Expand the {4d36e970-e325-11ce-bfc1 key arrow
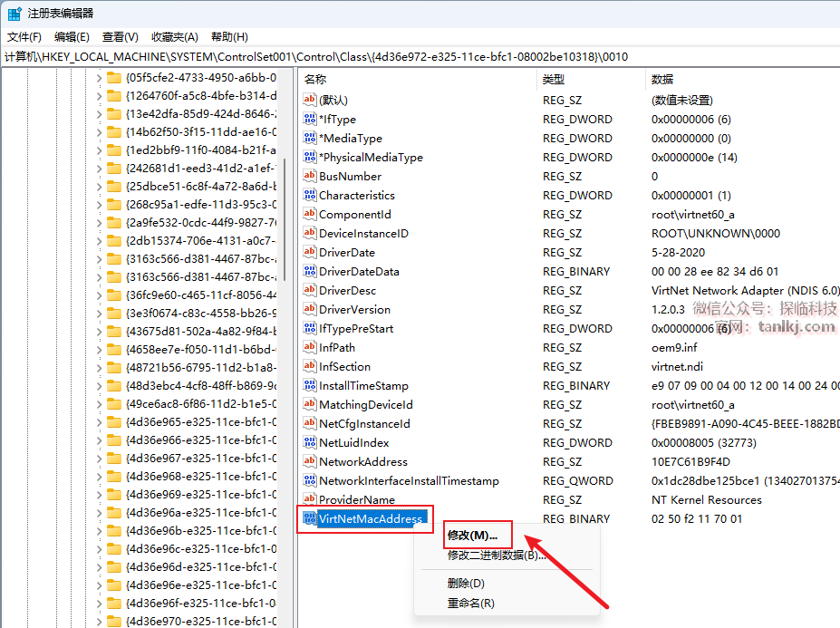 tap(99, 622)
